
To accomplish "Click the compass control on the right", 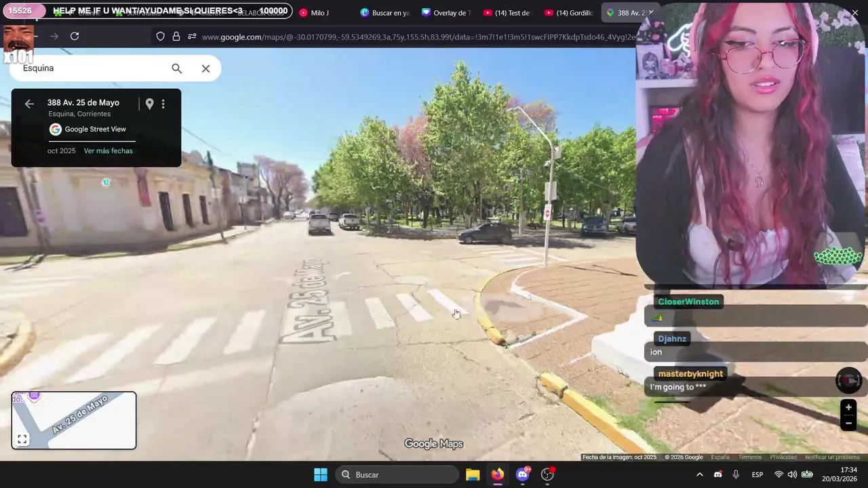I will (849, 381).
